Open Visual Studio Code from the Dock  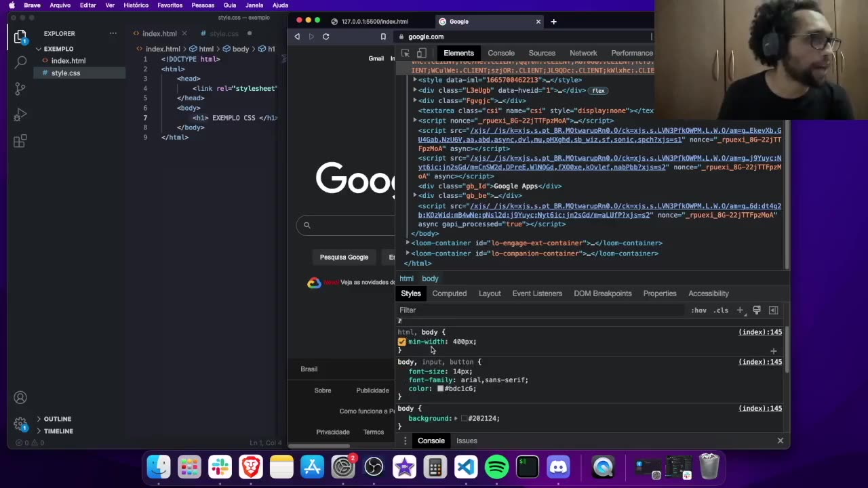click(466, 467)
